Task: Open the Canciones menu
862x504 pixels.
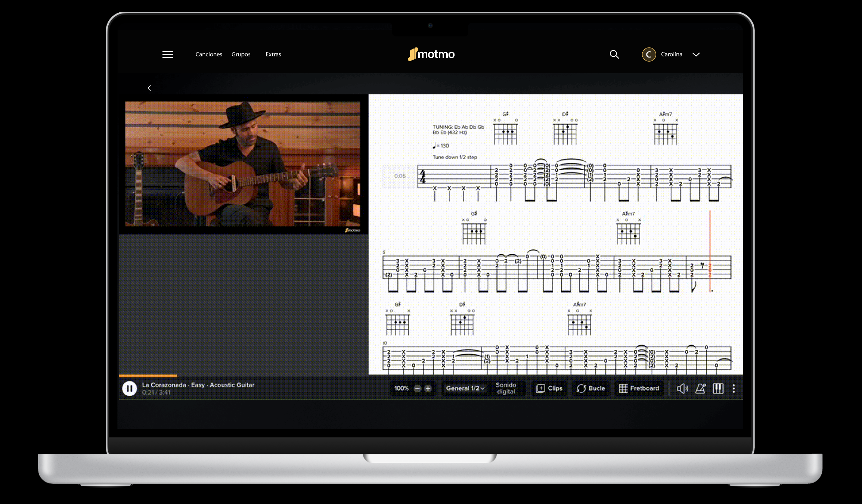Action: (209, 55)
